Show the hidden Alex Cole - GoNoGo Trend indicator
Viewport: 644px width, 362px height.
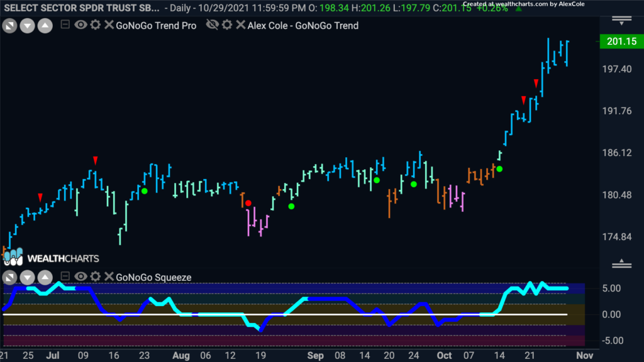point(213,25)
